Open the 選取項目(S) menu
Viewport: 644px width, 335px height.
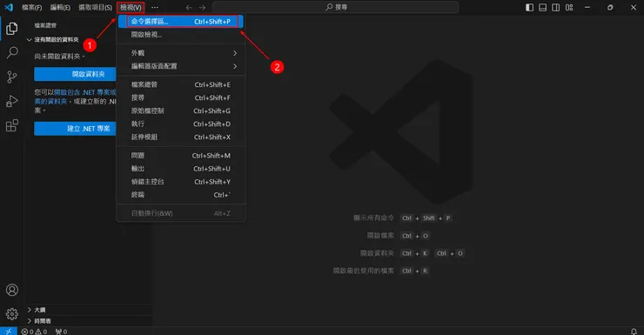tap(95, 7)
